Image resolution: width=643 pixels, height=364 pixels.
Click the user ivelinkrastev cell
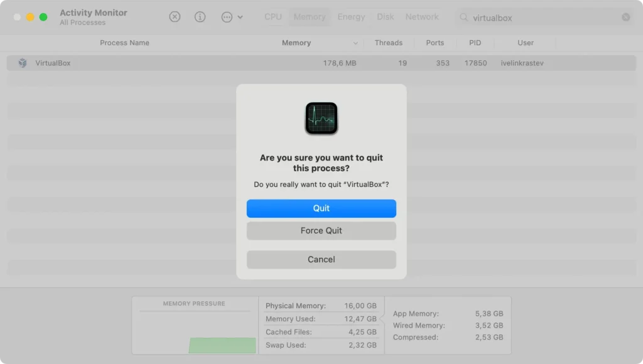click(522, 63)
